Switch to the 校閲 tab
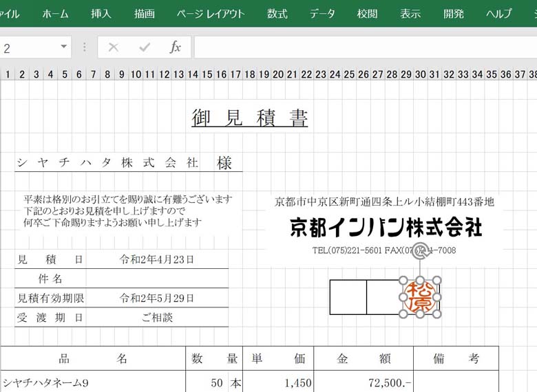This screenshot has width=537, height=392. [367, 14]
